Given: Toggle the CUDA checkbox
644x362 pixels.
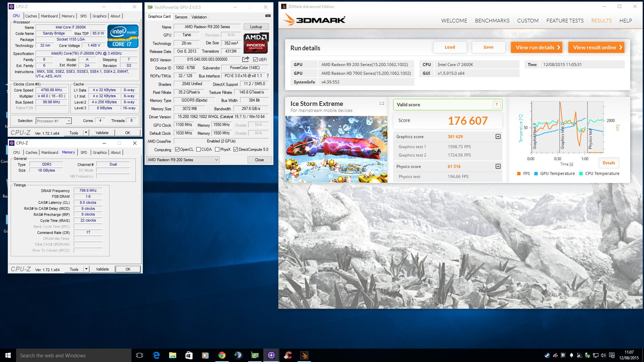Looking at the screenshot, I should (198, 149).
